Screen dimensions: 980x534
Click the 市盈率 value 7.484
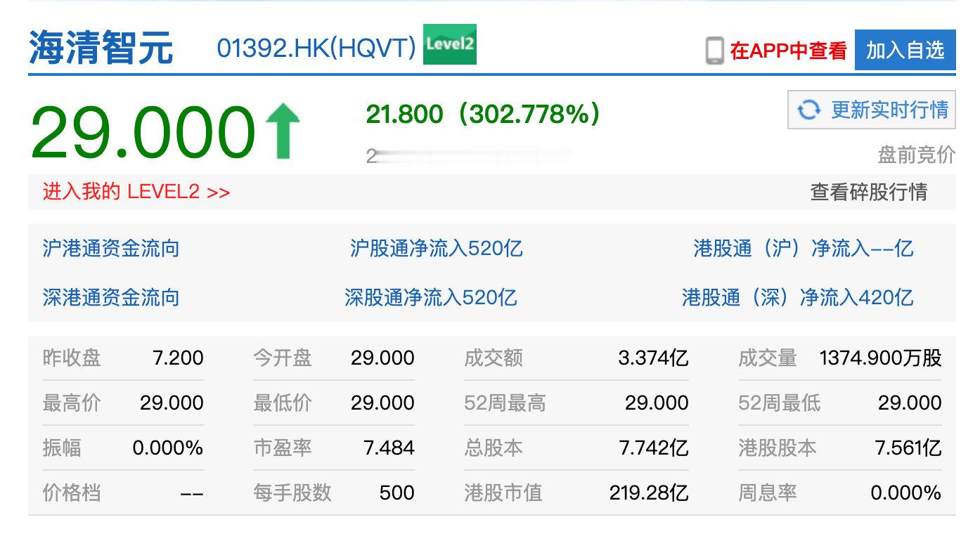(389, 448)
